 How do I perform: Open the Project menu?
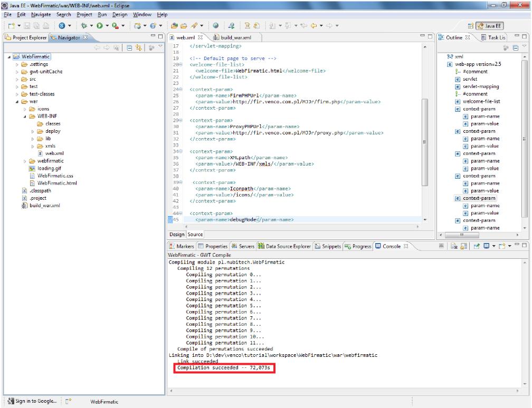(x=84, y=14)
